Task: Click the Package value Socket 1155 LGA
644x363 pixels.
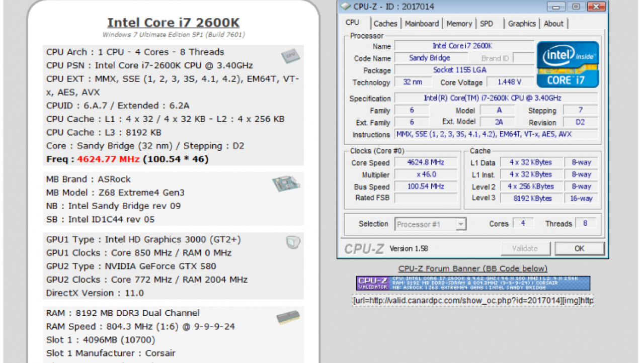Action: pos(463,70)
